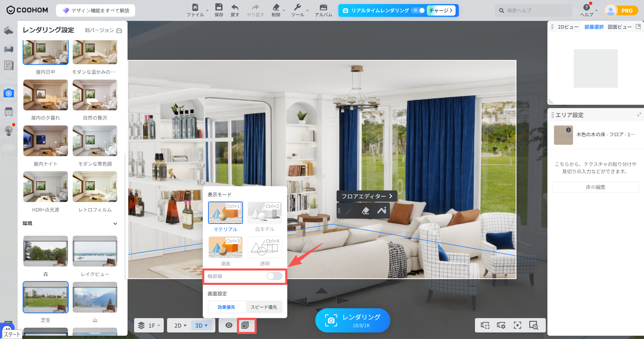Open ファイル dropdown arrow
The width and height of the screenshot is (644, 339).
tap(207, 11)
